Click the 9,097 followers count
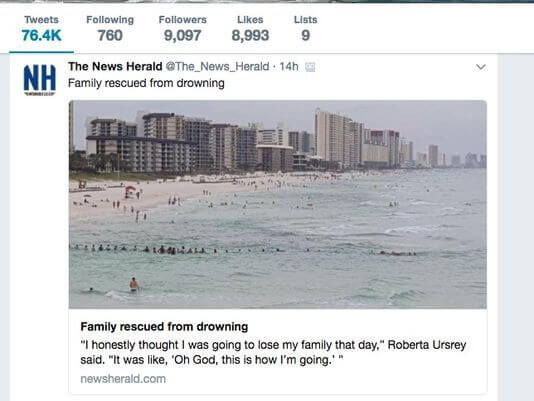534x401 pixels. (183, 35)
